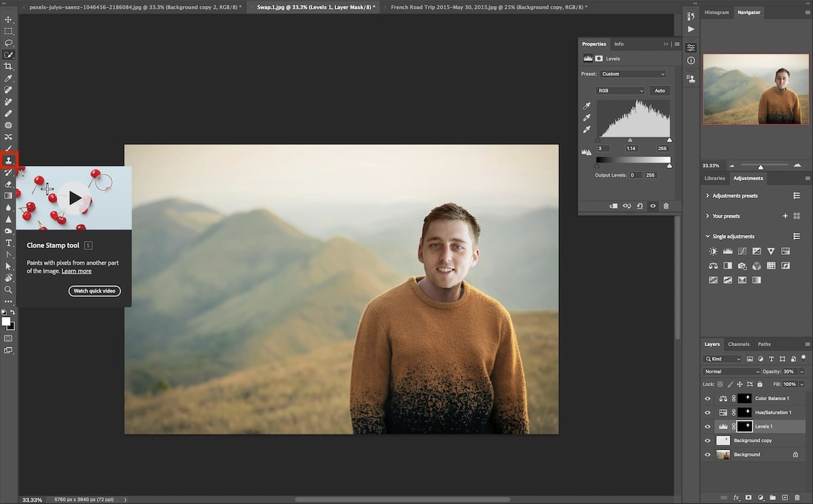Select the Zoom tool in the toolbar

(9, 290)
